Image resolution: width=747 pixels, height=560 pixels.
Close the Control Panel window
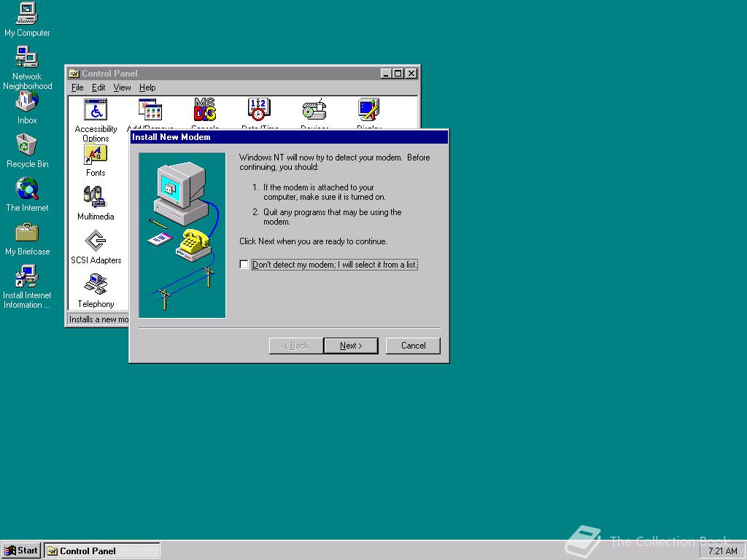411,74
